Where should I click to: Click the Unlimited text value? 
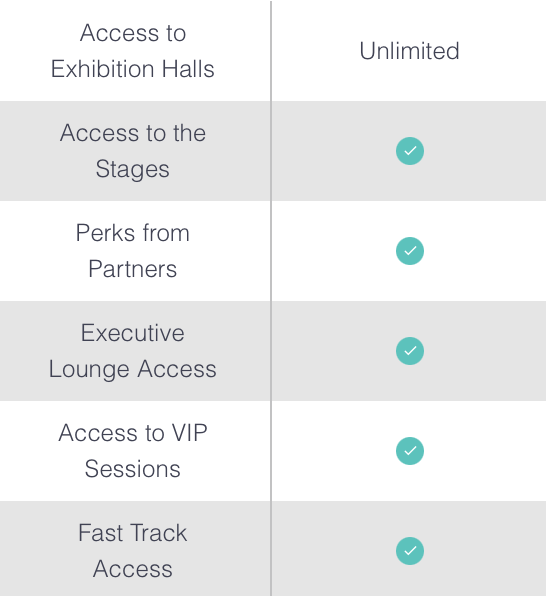tap(410, 51)
